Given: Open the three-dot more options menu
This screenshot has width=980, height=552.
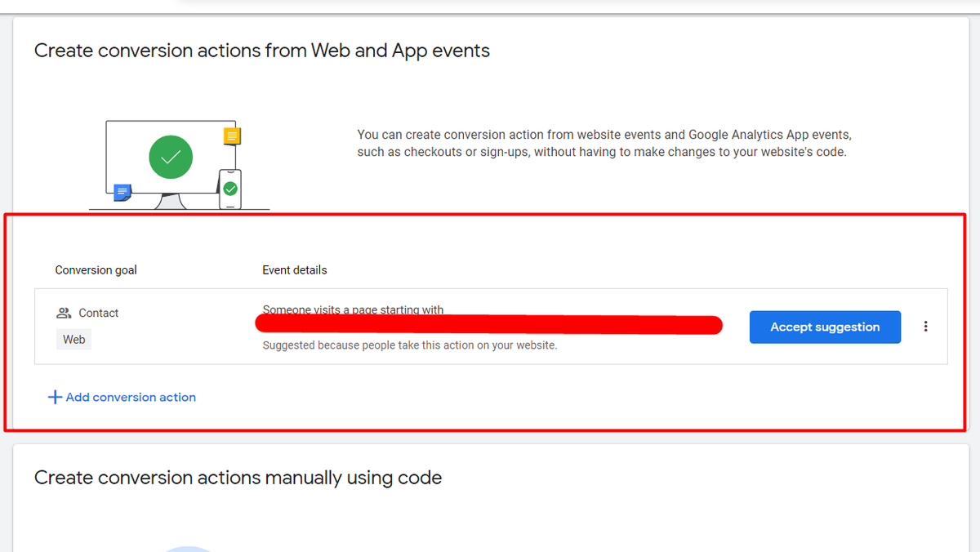Looking at the screenshot, I should point(925,327).
